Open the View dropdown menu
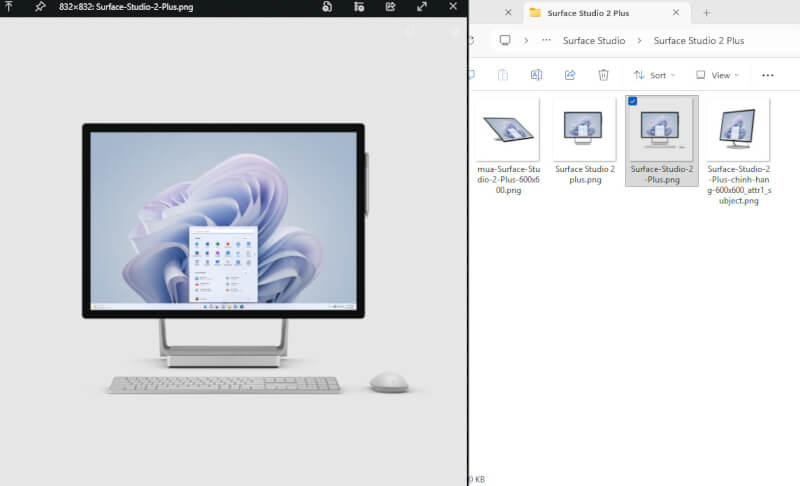The image size is (800, 486). (x=717, y=75)
